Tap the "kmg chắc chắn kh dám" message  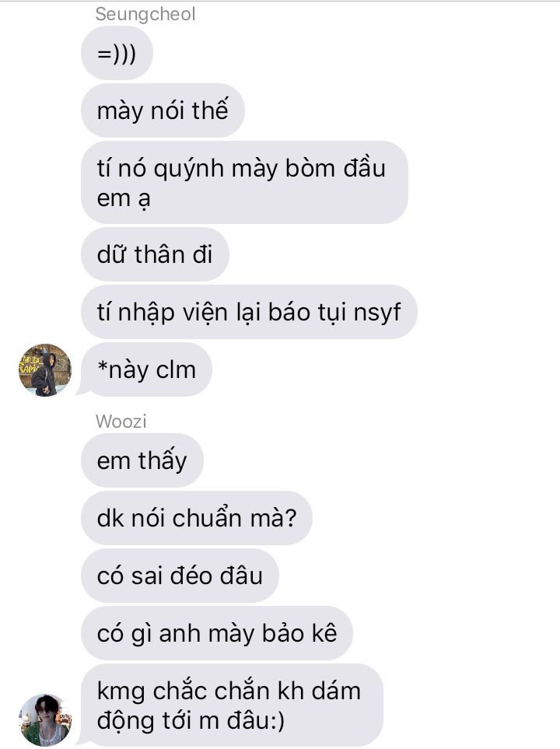coord(233,705)
